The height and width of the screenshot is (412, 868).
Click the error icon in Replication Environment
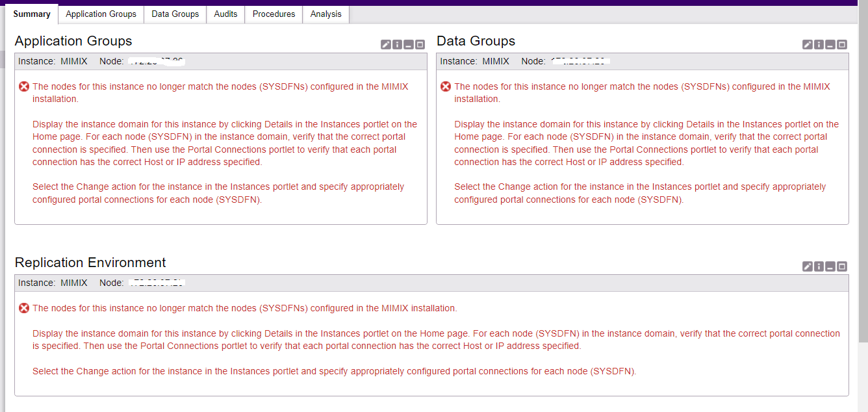point(24,308)
